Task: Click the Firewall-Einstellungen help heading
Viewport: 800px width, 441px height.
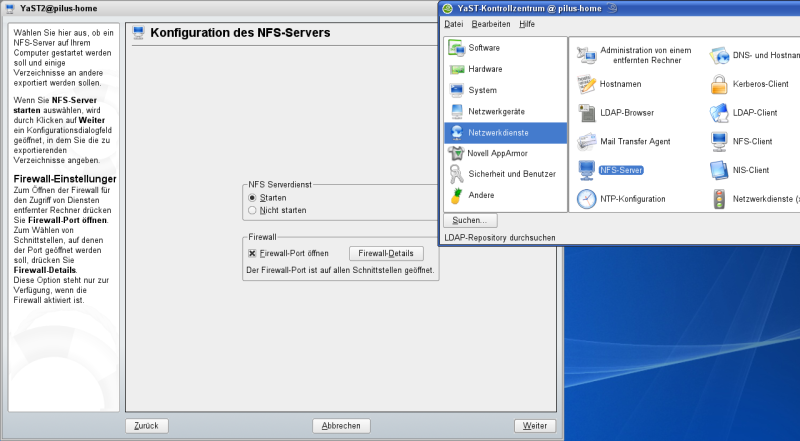Action: [x=65, y=179]
